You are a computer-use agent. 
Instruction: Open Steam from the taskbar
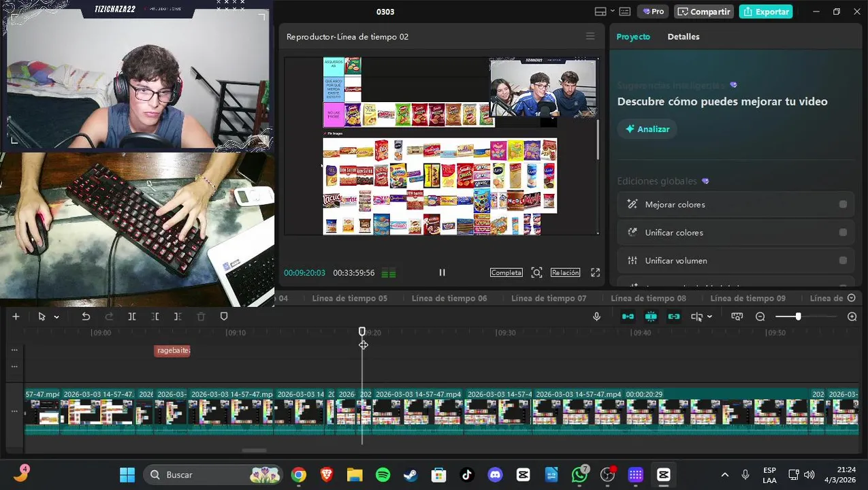point(411,475)
